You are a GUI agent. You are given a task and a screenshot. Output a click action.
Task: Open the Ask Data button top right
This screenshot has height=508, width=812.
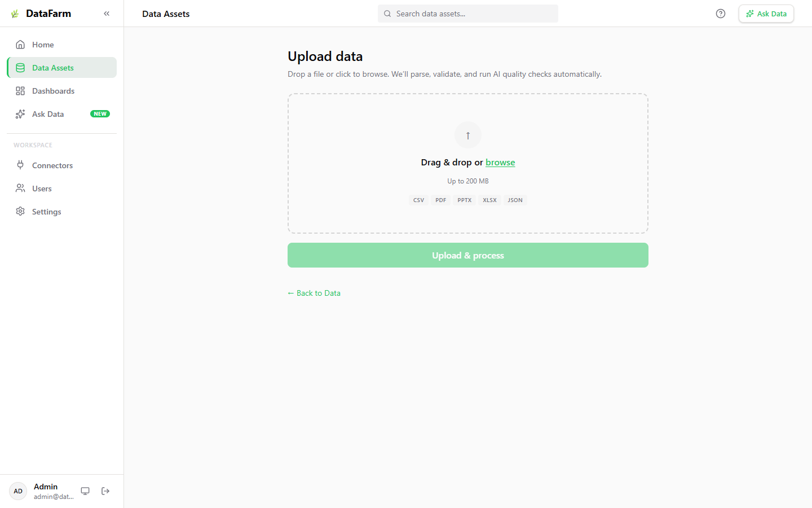[766, 13]
